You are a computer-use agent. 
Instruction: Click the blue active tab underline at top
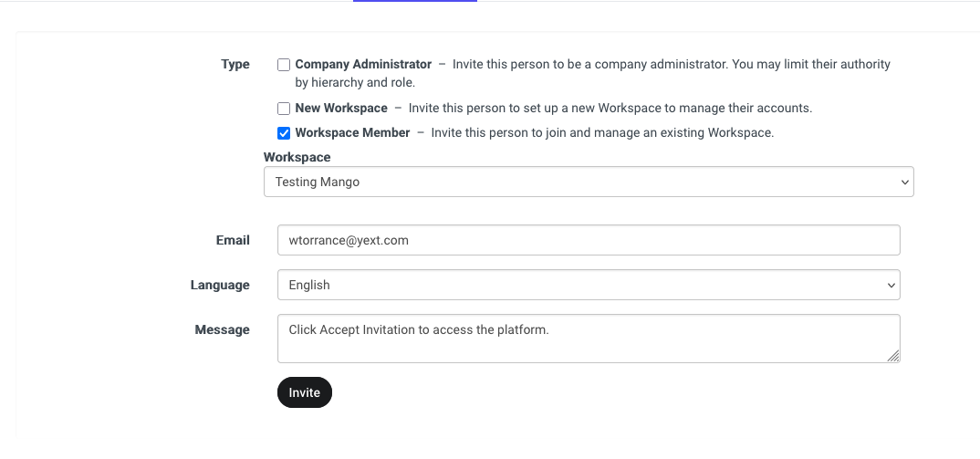tap(415, 1)
